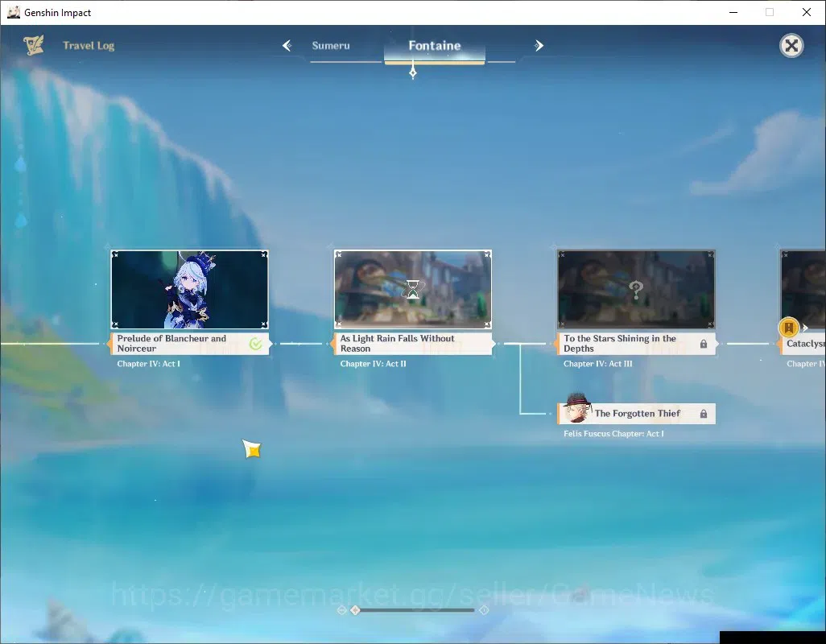This screenshot has height=644, width=826.
Task: Go to next region with right arrow
Action: tap(539, 46)
